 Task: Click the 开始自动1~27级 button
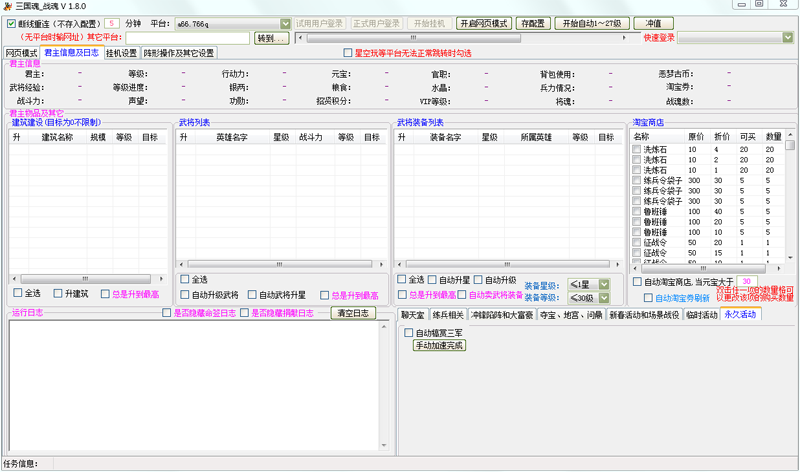pyautogui.click(x=593, y=23)
